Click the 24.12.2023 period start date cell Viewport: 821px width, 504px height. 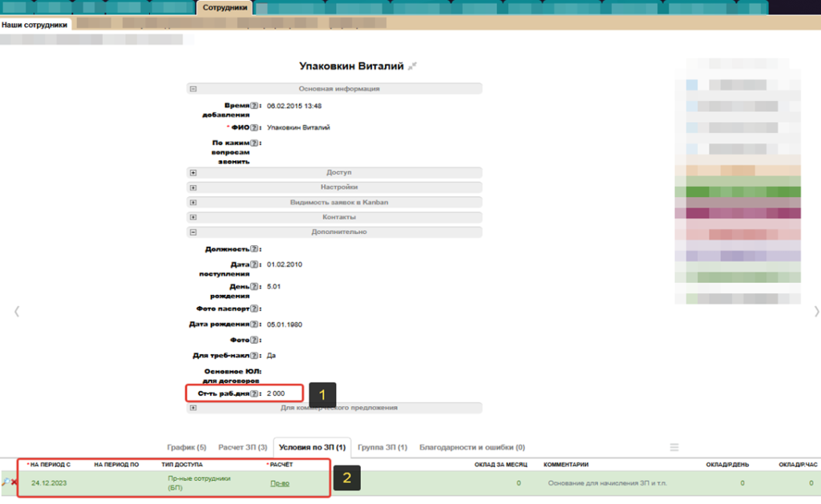pyautogui.click(x=51, y=483)
